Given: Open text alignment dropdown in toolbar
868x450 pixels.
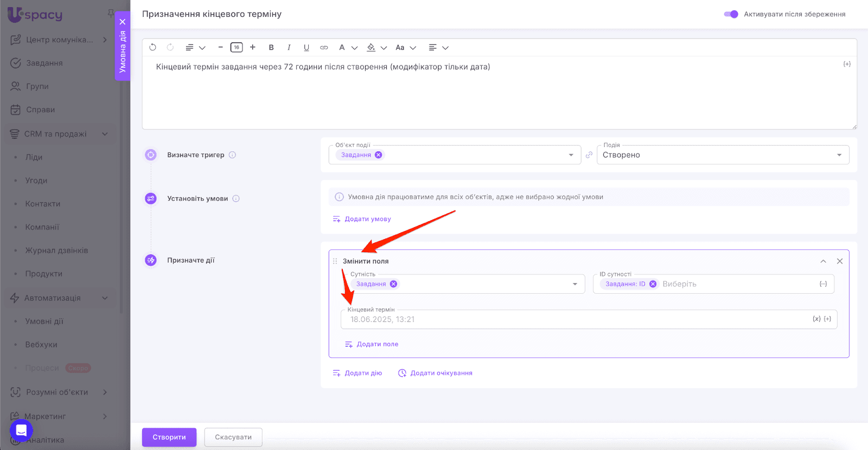Looking at the screenshot, I should click(438, 48).
